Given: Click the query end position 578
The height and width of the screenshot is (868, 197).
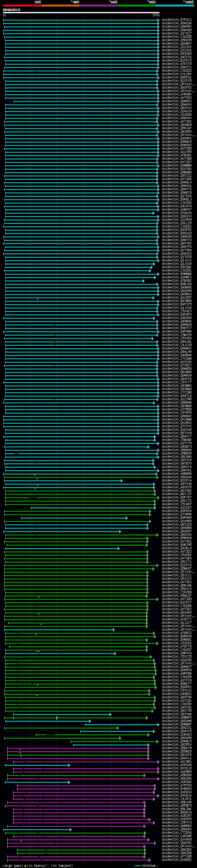Looking at the screenshot, I should 155,15.
